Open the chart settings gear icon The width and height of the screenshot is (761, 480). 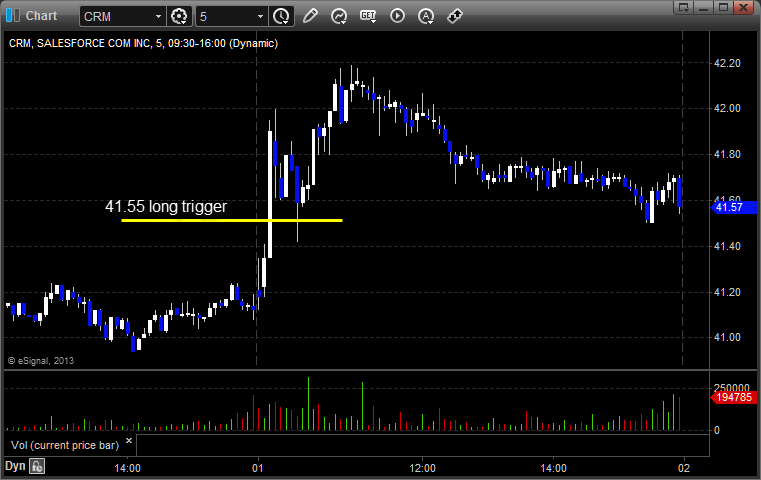point(179,17)
